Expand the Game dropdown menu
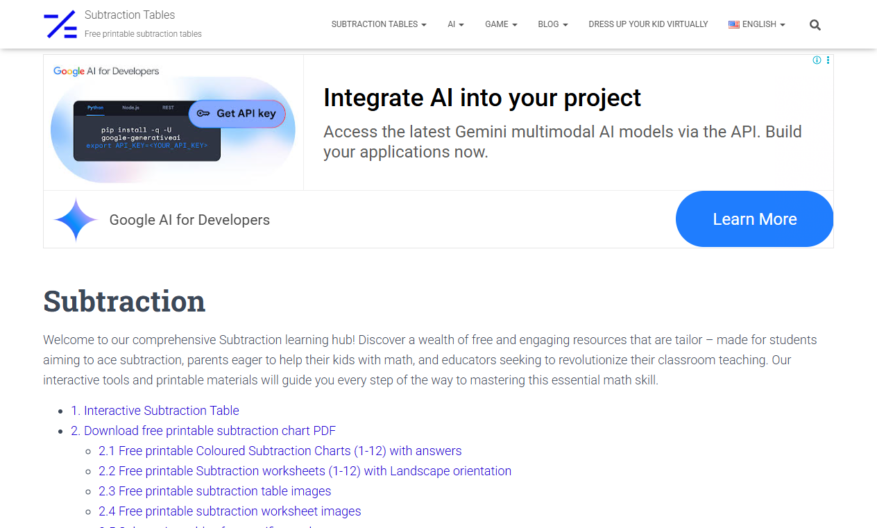The image size is (877, 528). pyautogui.click(x=501, y=25)
